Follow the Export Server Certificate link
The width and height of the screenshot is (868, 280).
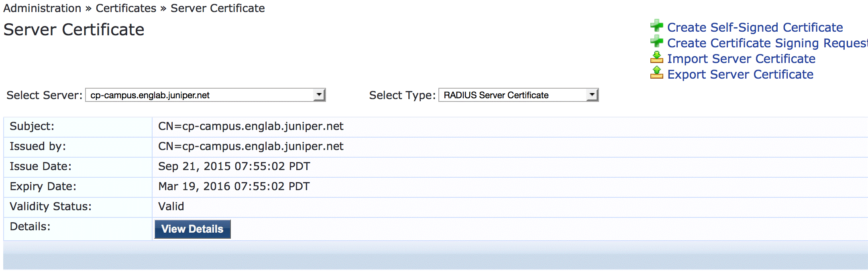pyautogui.click(x=740, y=74)
